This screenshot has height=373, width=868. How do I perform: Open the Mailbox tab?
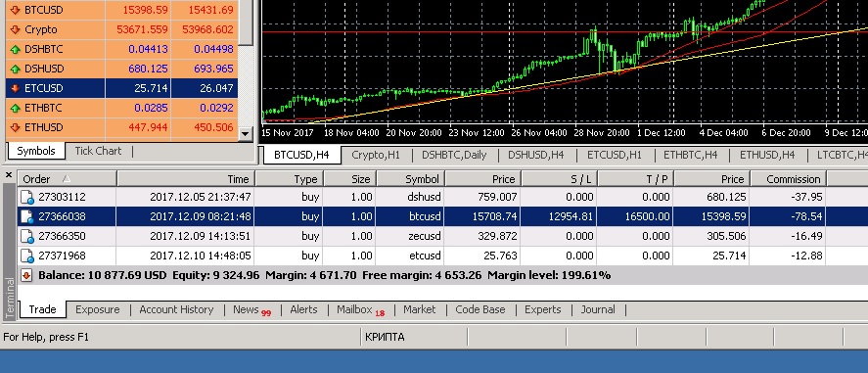pyautogui.click(x=360, y=310)
